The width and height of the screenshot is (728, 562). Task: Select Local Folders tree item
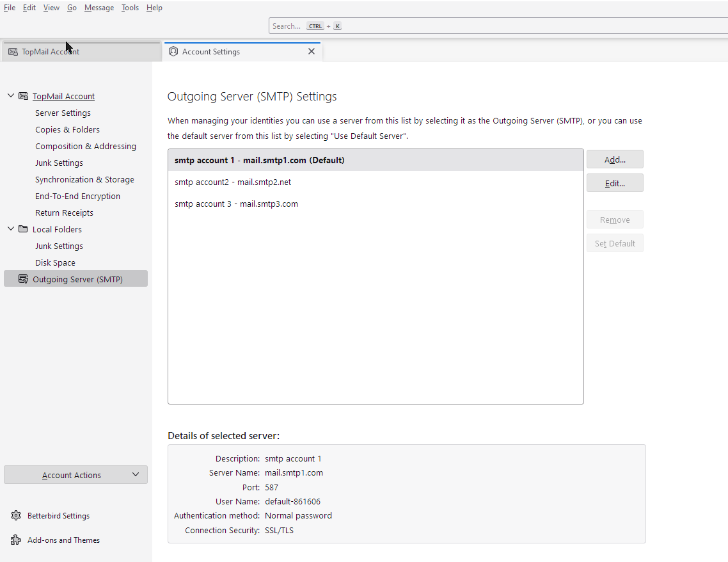[57, 229]
